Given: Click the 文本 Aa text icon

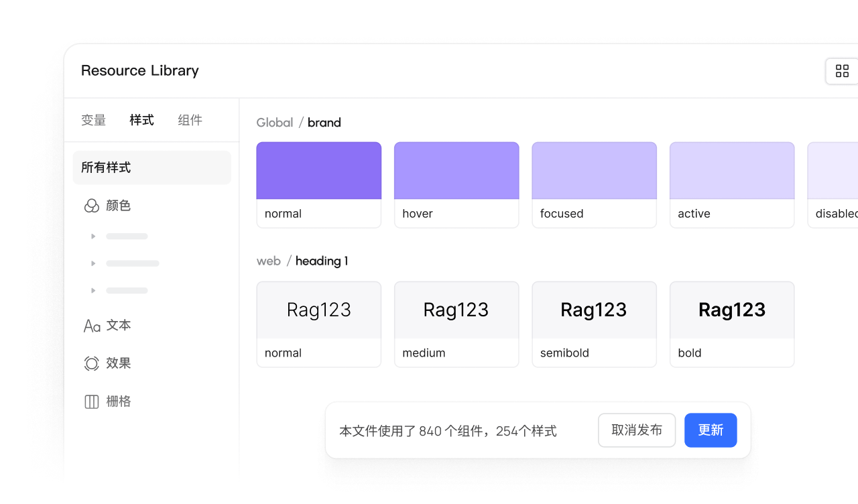Looking at the screenshot, I should pyautogui.click(x=92, y=326).
